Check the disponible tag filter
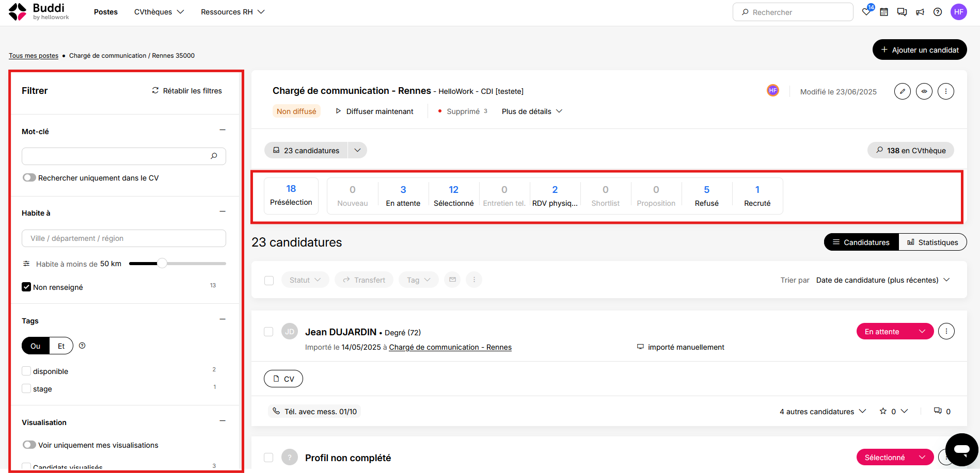This screenshot has width=980, height=473. (x=26, y=371)
